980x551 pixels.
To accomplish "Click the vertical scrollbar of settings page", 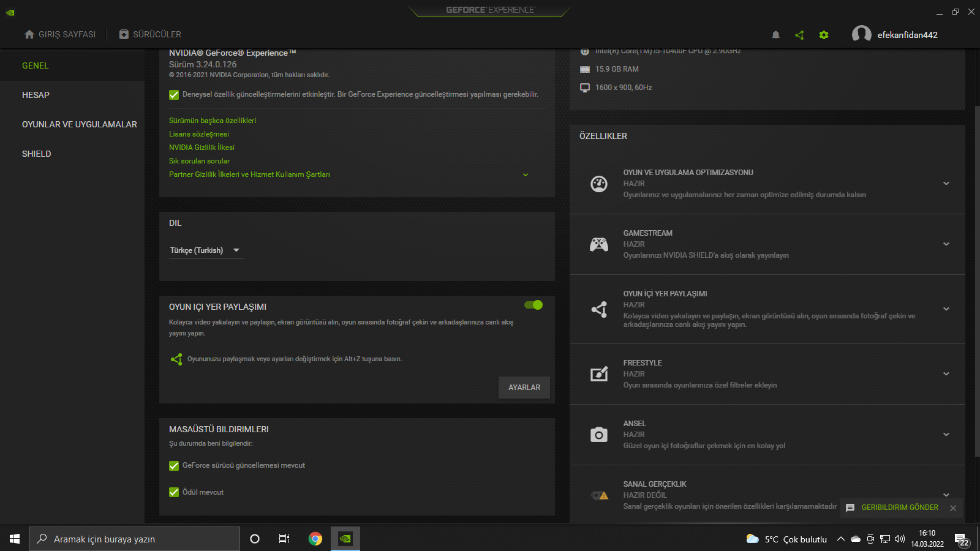I will [977, 282].
